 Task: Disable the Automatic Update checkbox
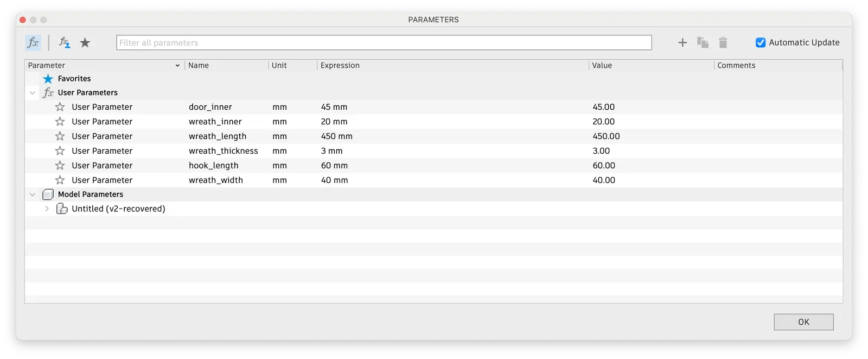tap(761, 42)
